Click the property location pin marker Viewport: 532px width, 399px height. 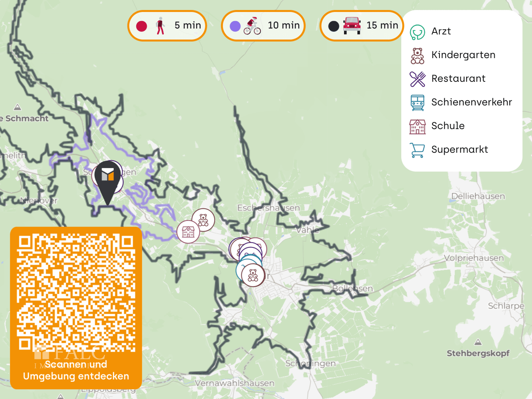coord(108,183)
